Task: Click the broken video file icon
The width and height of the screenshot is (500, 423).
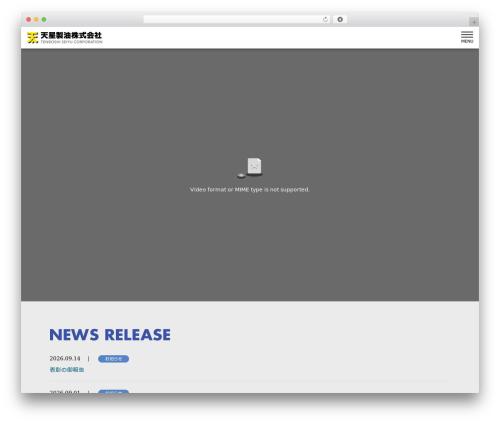Action: coord(250,168)
